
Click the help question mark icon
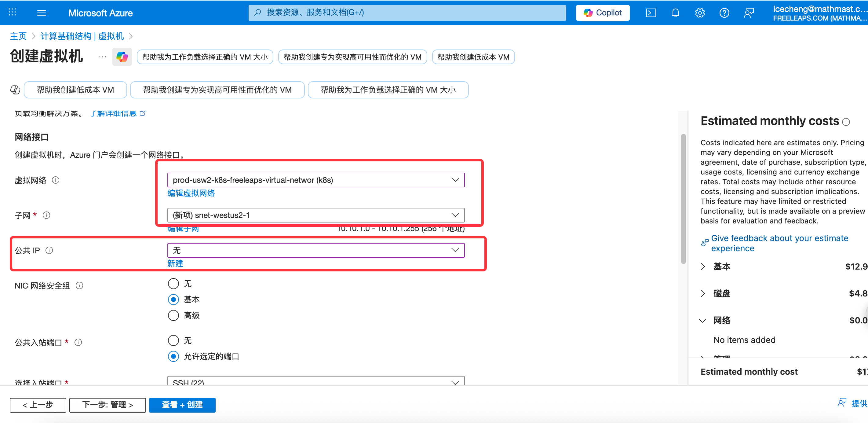(x=724, y=13)
